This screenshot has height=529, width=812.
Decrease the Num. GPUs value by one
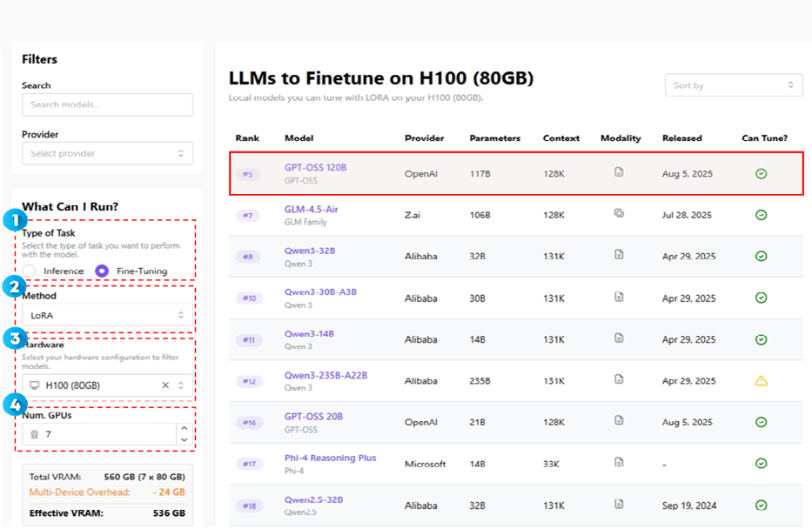[x=183, y=439]
